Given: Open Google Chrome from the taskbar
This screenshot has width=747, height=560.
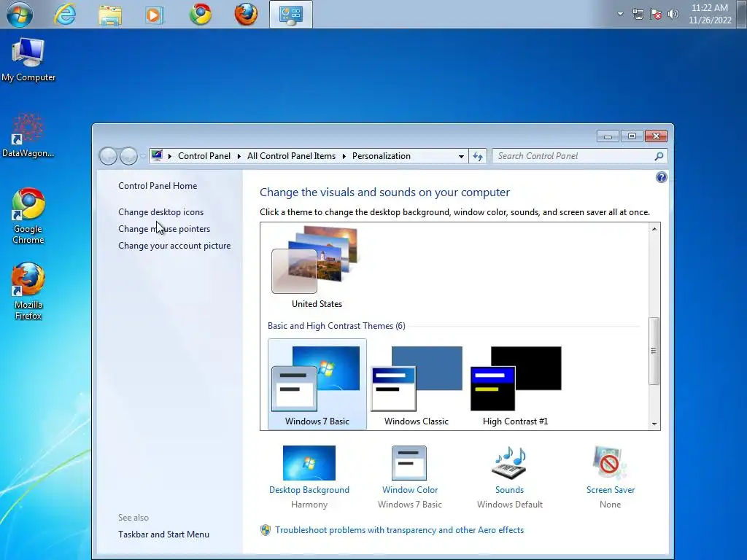Looking at the screenshot, I should [x=201, y=15].
